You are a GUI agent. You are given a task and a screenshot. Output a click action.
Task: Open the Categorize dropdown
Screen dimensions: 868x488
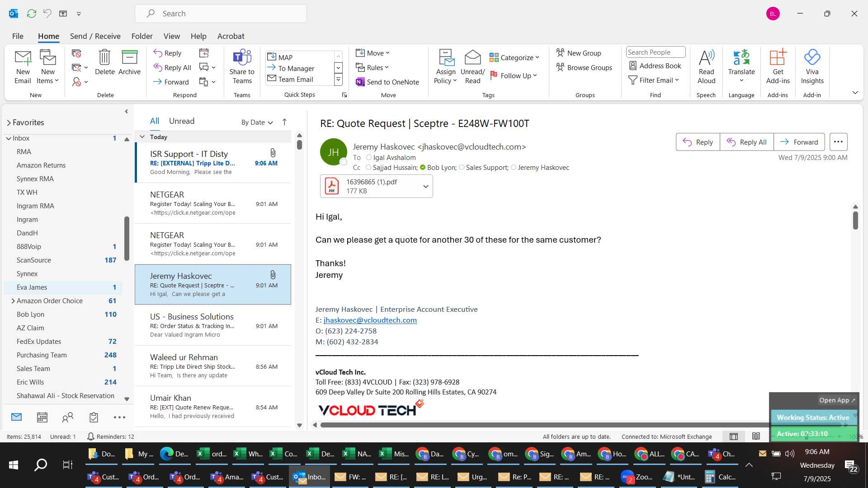[x=514, y=57]
